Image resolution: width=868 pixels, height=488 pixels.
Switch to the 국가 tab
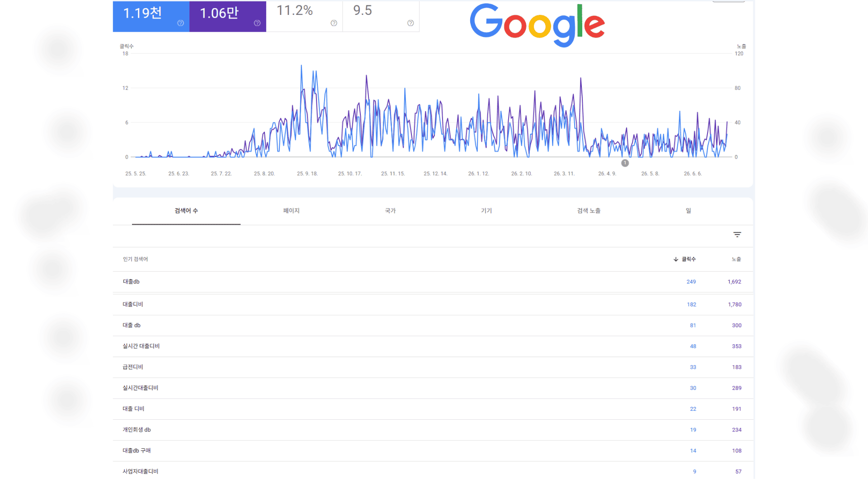(x=390, y=211)
